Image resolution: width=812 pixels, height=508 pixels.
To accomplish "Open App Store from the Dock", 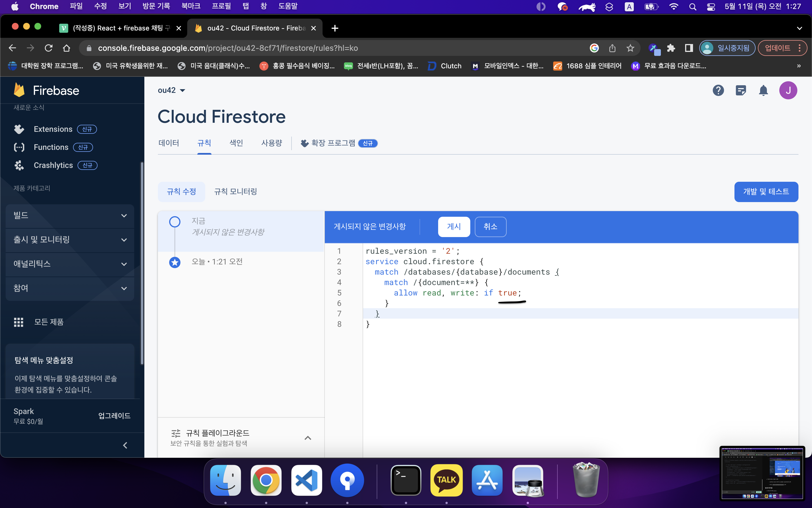I will 487,480.
